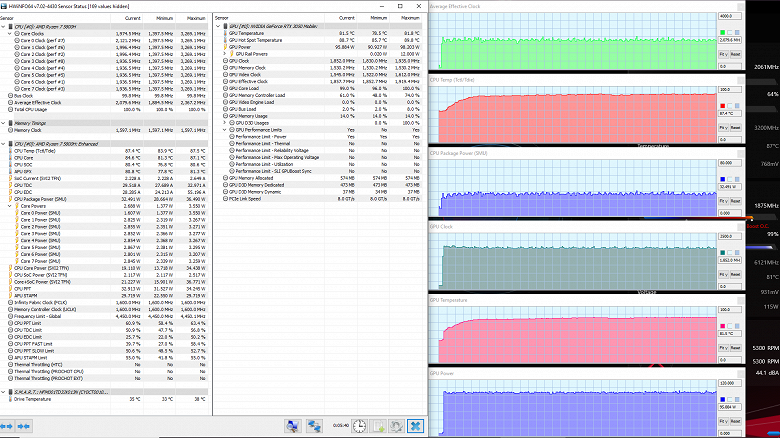Click Reset in Average Effective Clock graph
The height and width of the screenshot is (438, 780).
(x=736, y=54)
